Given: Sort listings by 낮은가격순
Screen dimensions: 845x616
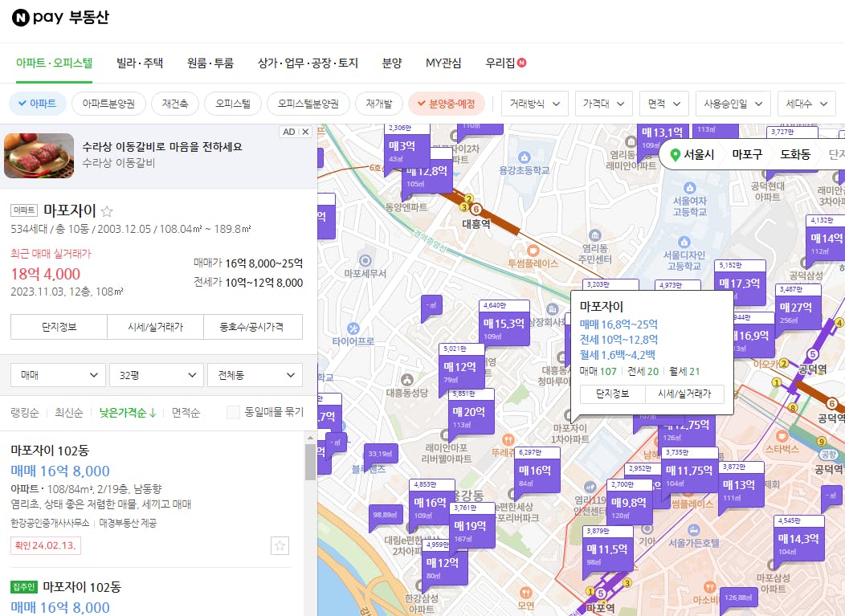Looking at the screenshot, I should (x=128, y=413).
